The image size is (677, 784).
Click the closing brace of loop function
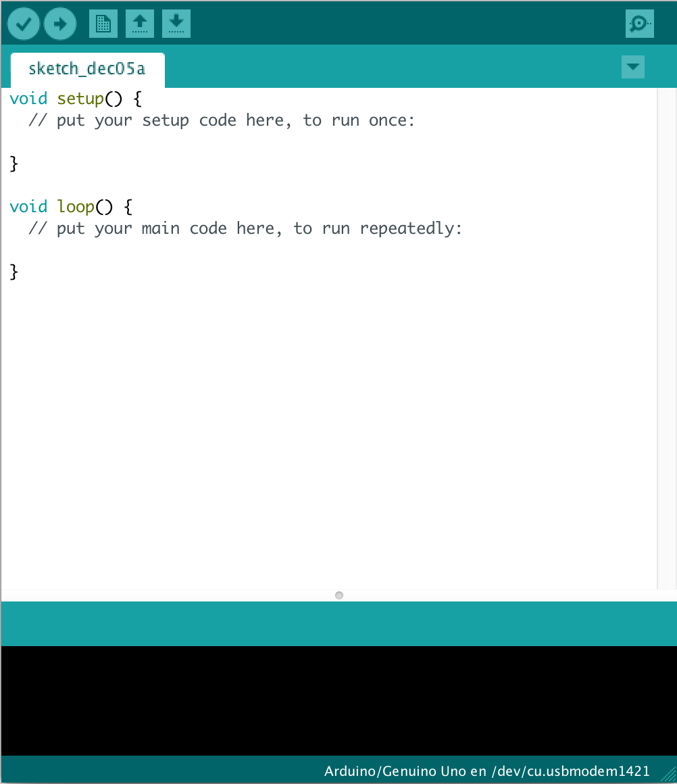pyautogui.click(x=14, y=272)
